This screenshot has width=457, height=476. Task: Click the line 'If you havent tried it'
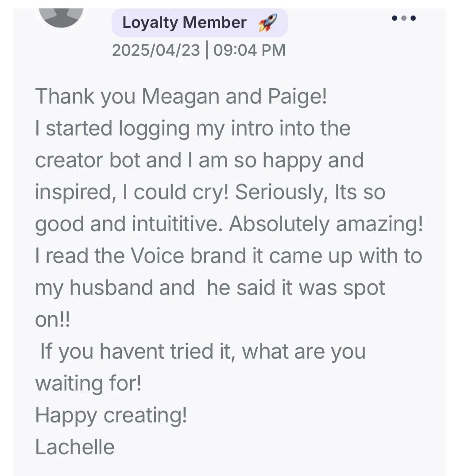point(203,352)
